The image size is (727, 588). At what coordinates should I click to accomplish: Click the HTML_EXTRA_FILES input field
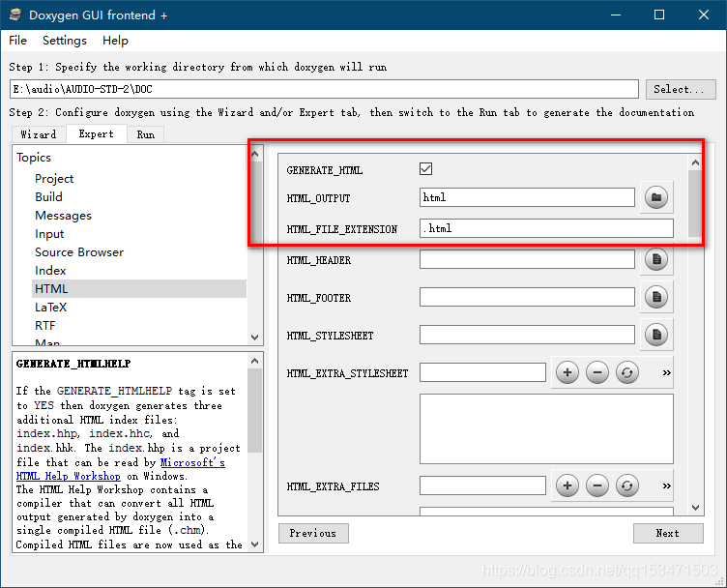point(482,485)
